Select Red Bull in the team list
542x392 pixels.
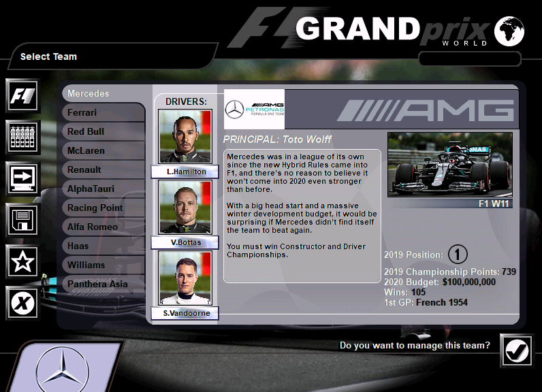pyautogui.click(x=103, y=131)
